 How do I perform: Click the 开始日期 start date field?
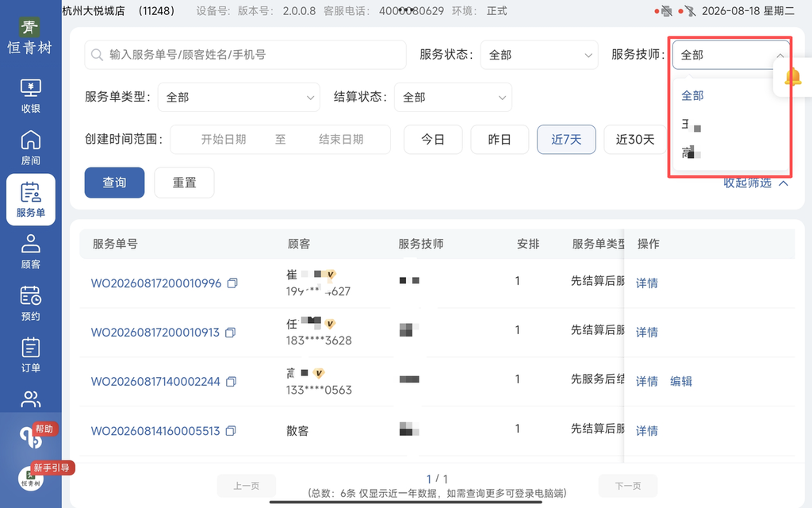coord(224,140)
